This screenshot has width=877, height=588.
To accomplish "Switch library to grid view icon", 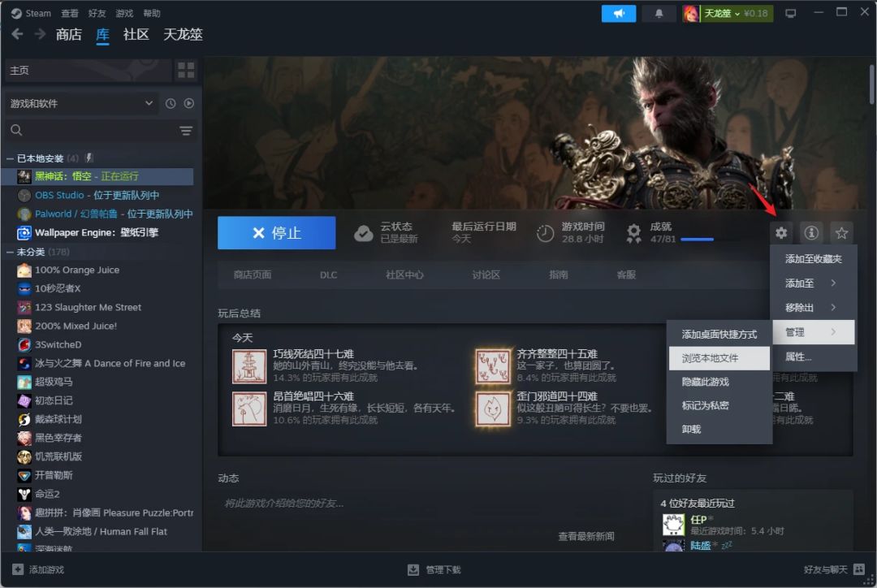I will [x=186, y=70].
